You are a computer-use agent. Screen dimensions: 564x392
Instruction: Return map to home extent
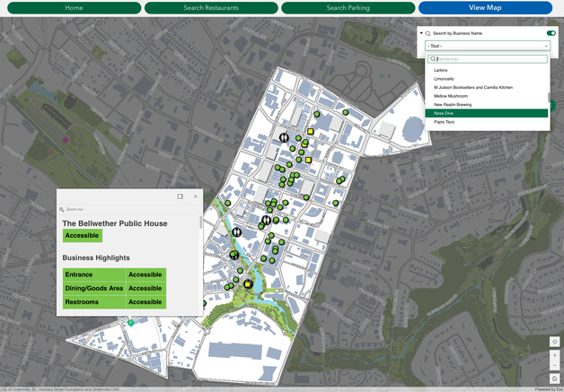coord(554,379)
